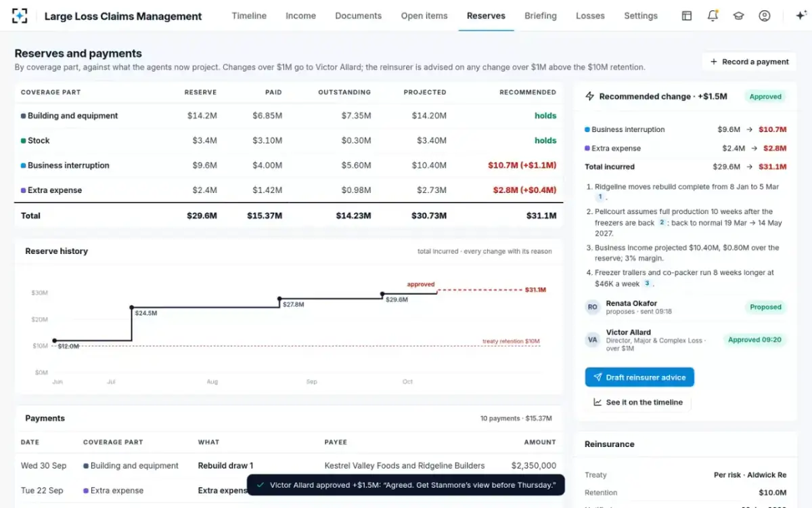Click the RECOMMENDED column header
812x508 pixels.
tap(528, 92)
